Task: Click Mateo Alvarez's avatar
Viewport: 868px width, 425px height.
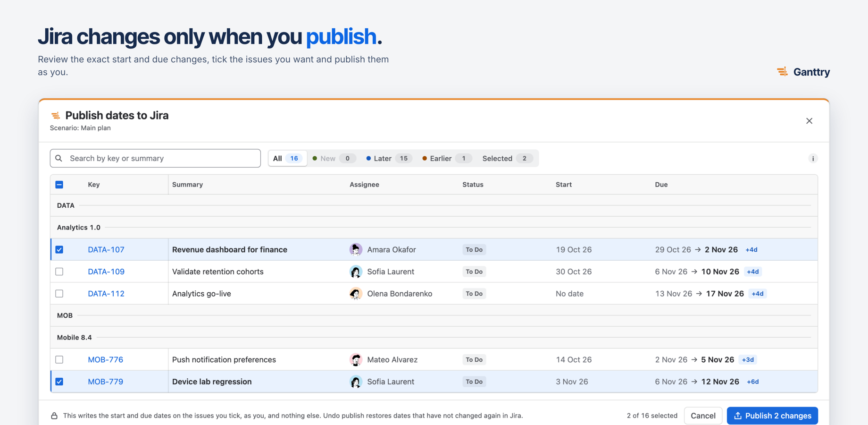Action: point(356,360)
